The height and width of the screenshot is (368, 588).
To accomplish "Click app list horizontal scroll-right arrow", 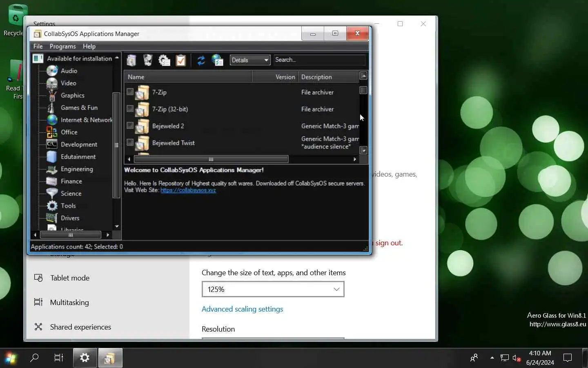I will (354, 159).
